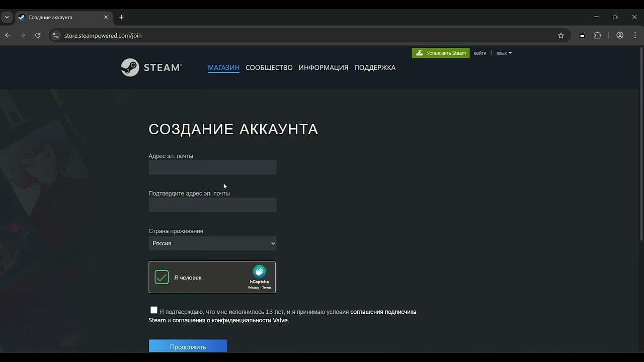Open the hCaptcha Terms link

(x=267, y=288)
